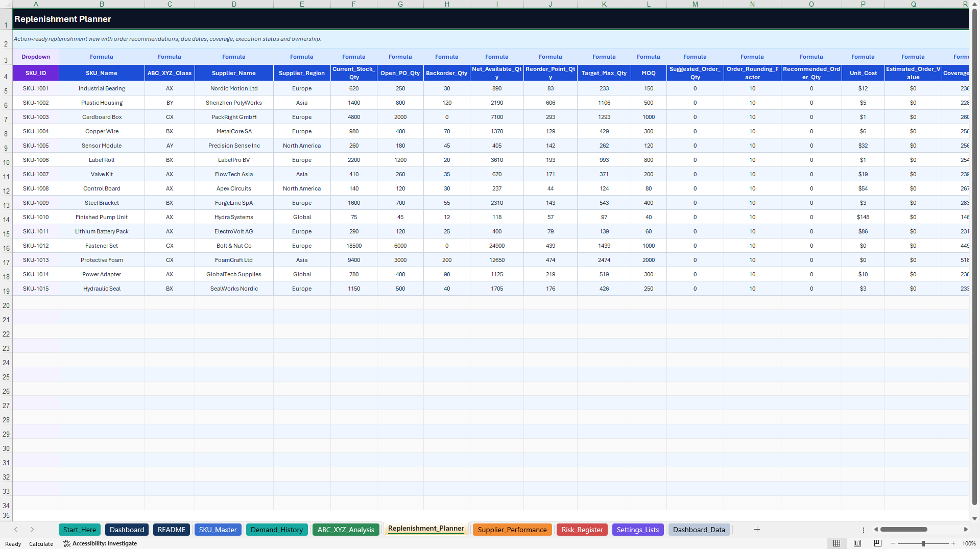The image size is (980, 549).
Task: Click the horizontal scrollbar thumb
Action: pyautogui.click(x=904, y=530)
